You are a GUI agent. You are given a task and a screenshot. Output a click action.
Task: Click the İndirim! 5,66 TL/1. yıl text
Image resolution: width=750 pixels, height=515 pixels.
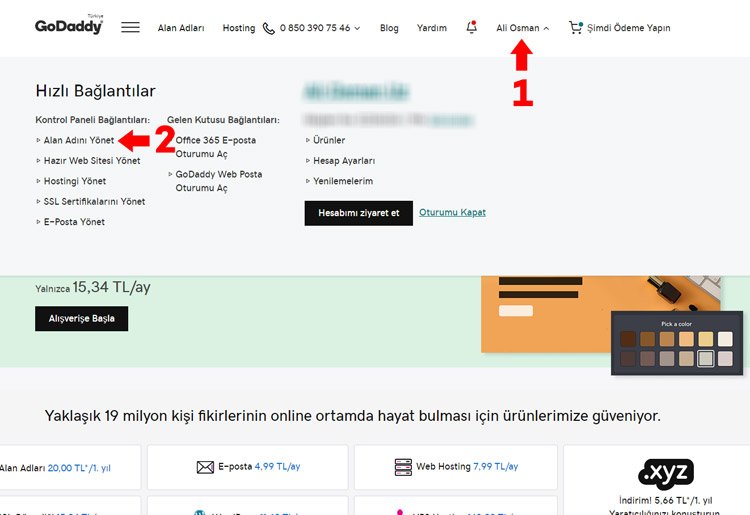[666, 500]
